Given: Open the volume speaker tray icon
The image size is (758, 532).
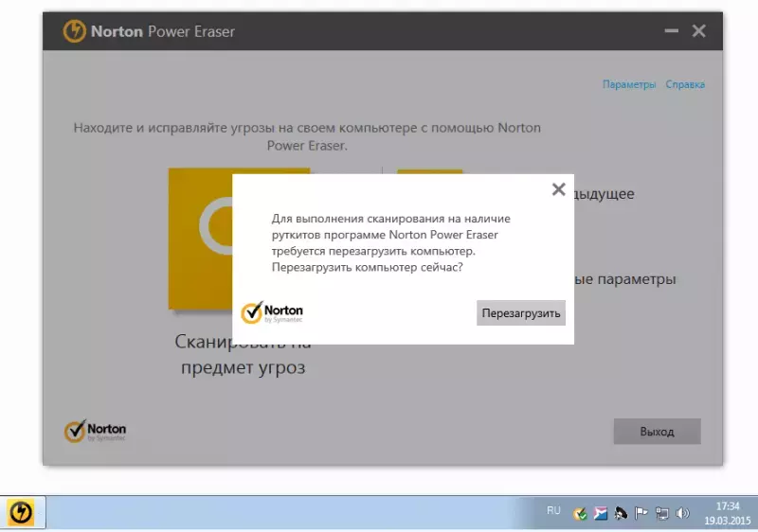Looking at the screenshot, I should click(x=682, y=513).
